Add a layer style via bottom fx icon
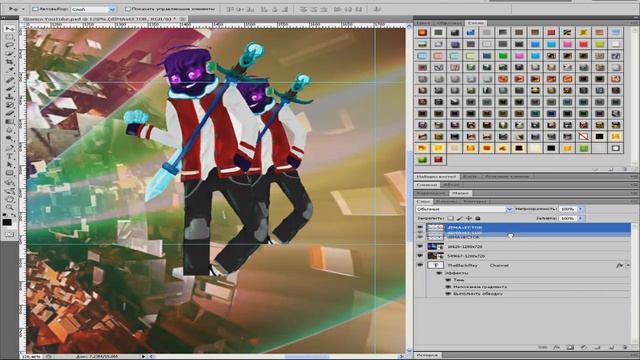The width and height of the screenshot is (640, 360). tap(556, 347)
